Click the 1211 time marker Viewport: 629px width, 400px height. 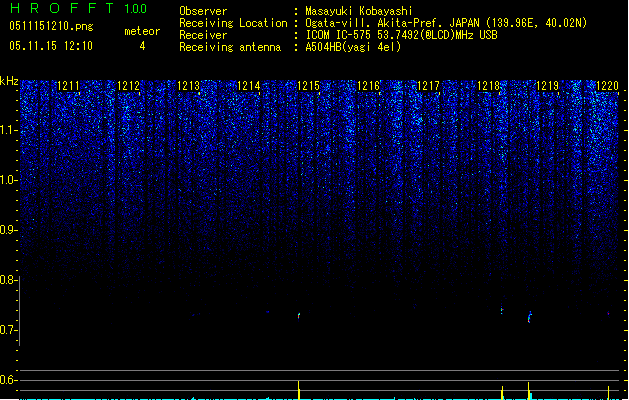pyautogui.click(x=68, y=86)
